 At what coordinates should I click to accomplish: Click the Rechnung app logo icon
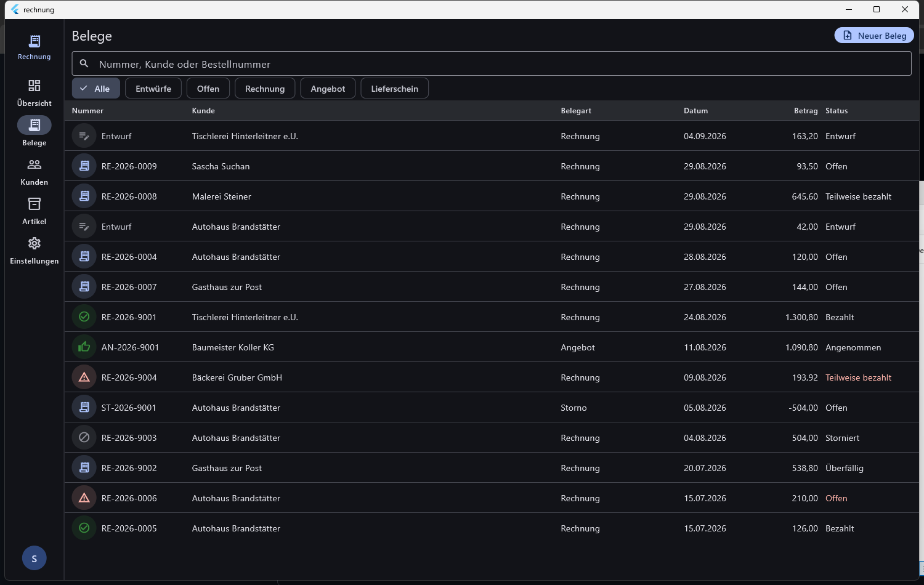coord(34,41)
